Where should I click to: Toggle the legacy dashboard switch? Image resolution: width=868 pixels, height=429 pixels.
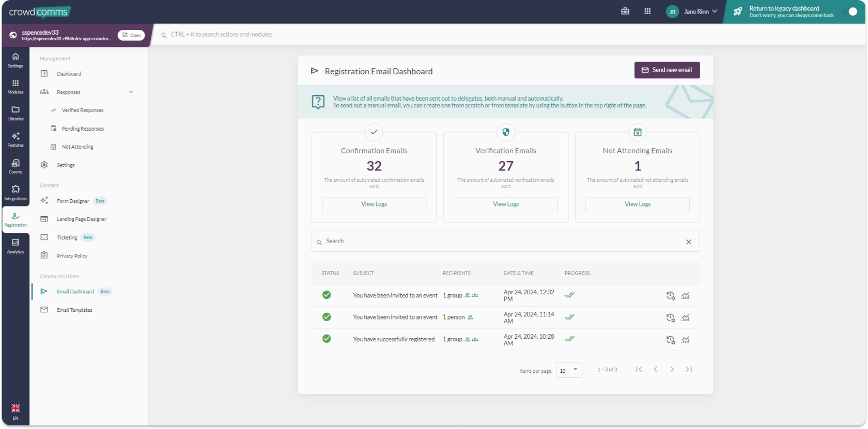850,11
